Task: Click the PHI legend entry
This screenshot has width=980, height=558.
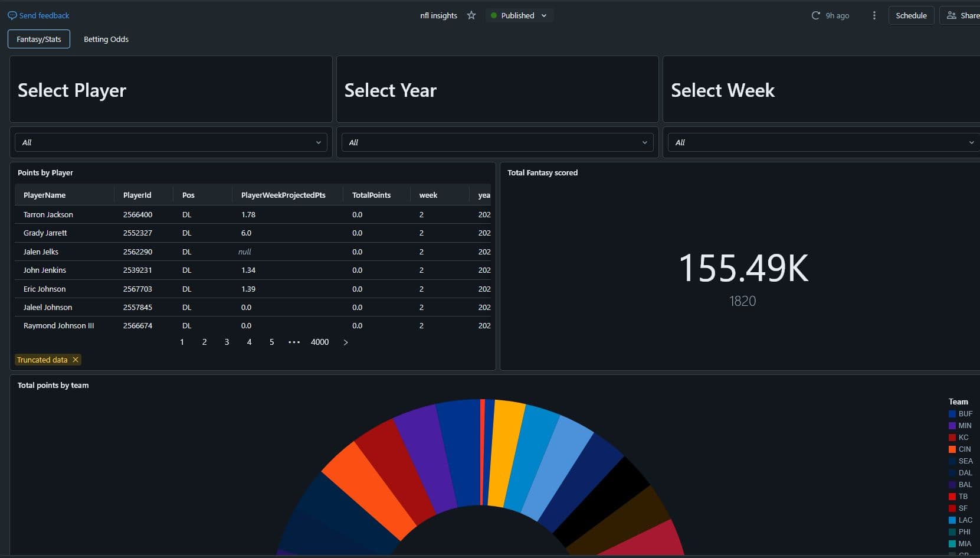Action: pyautogui.click(x=960, y=532)
